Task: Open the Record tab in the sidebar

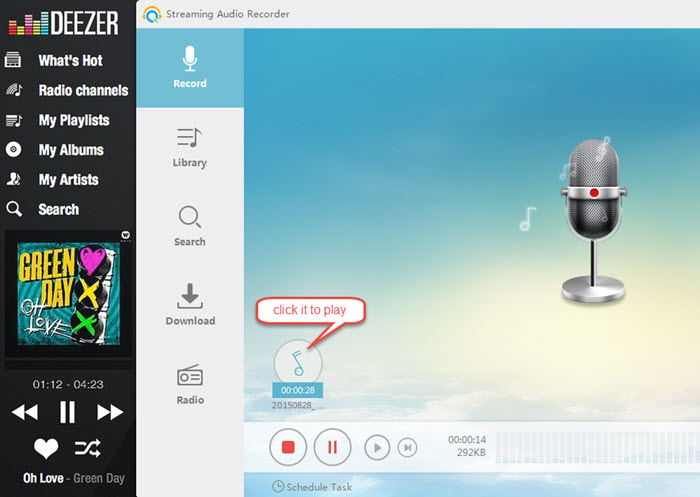Action: [x=190, y=68]
